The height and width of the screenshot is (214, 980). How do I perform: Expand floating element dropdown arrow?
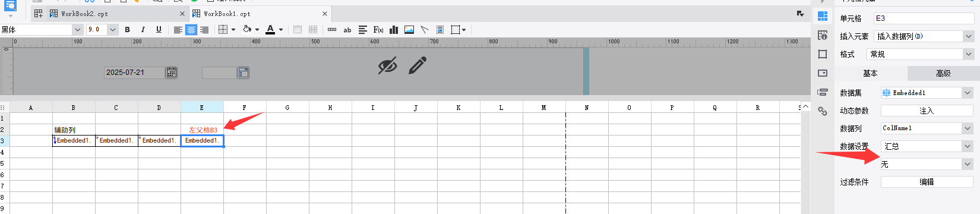(x=464, y=30)
